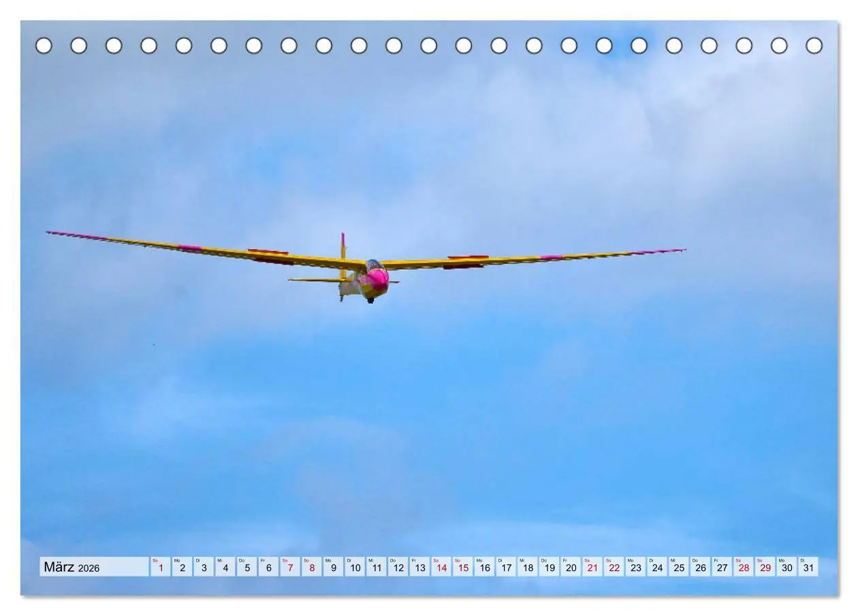Choose day 18 (Mi) in the strip
The height and width of the screenshot is (616, 858).
[528, 567]
